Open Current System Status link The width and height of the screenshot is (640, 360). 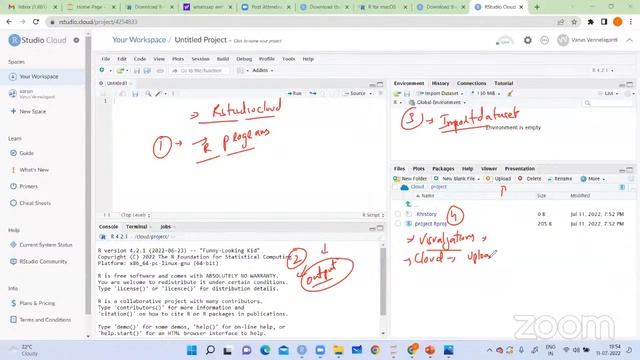41,244
